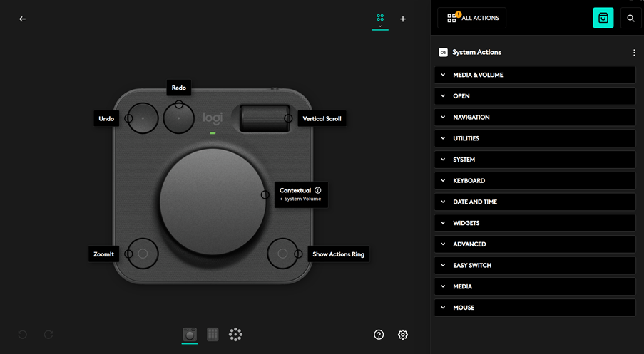Click the ALL ACTIONS button
This screenshot has width=644, height=354.
[x=472, y=18]
